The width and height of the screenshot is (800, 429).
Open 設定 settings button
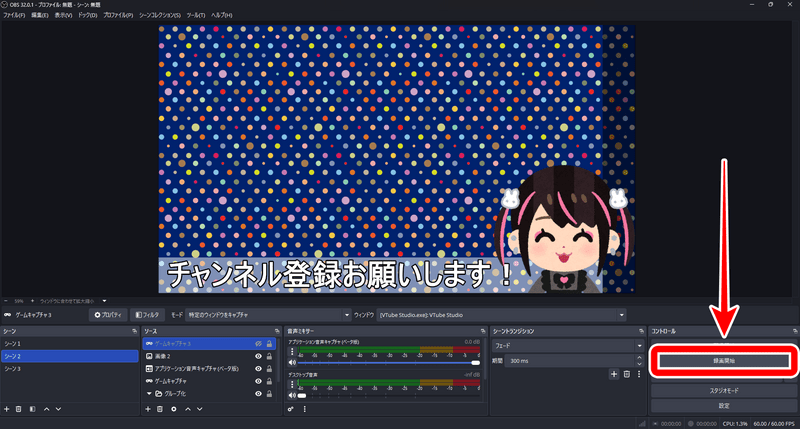click(723, 406)
